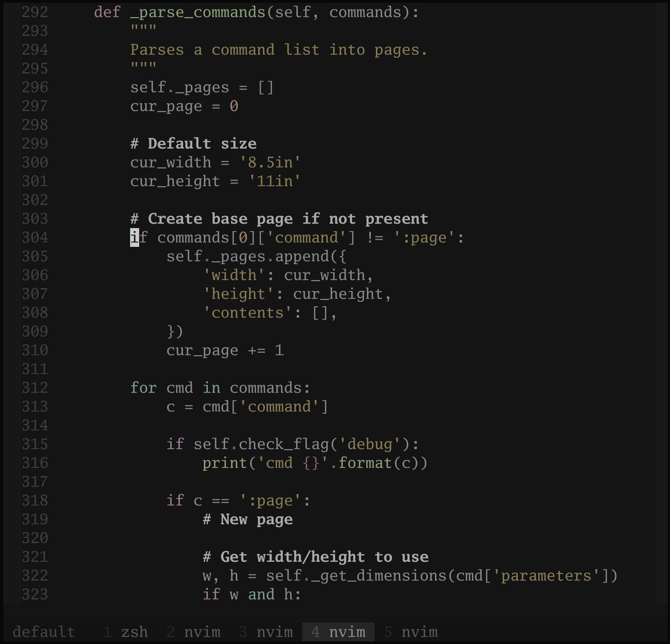This screenshot has width=670, height=644.
Task: Click line number 292 in the gutter
Action: (35, 12)
